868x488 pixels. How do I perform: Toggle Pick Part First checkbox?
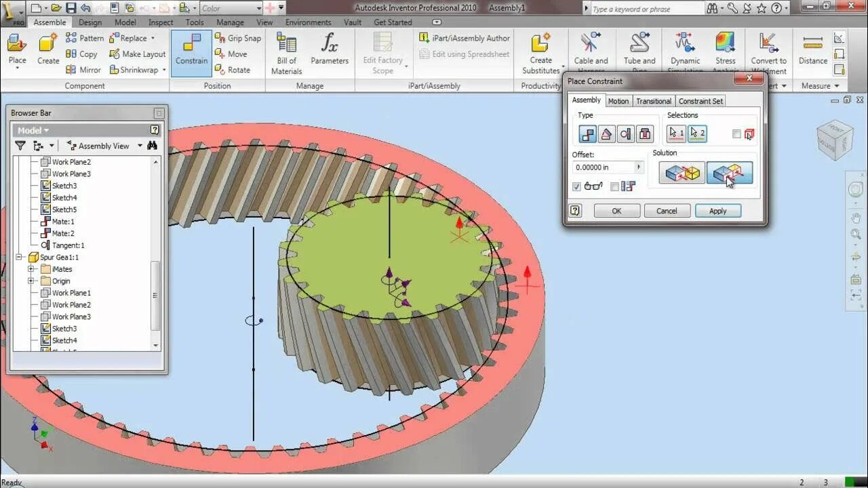(736, 134)
